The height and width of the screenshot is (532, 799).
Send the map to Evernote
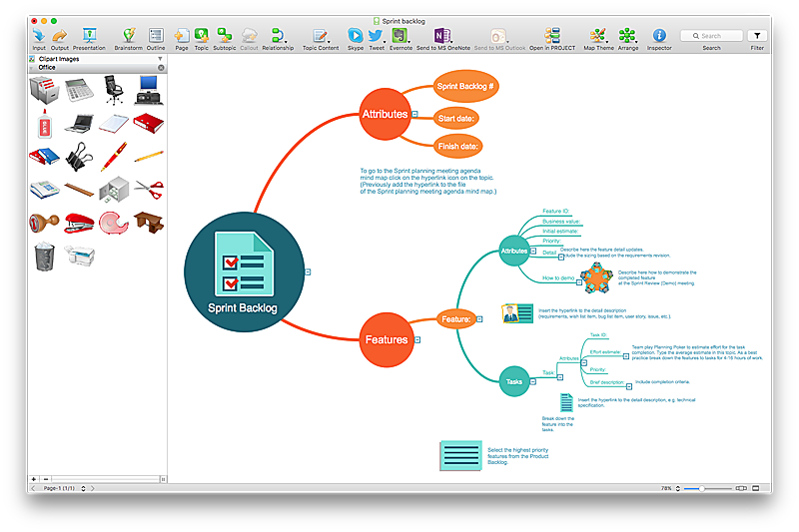point(400,36)
